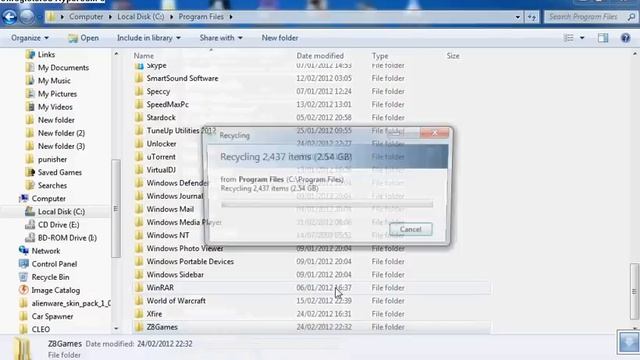Click the Speccy folder icon

tap(139, 91)
